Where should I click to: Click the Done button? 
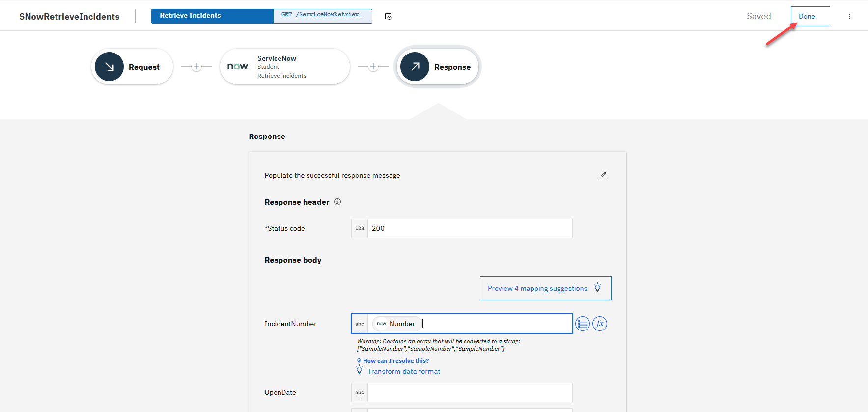(810, 16)
